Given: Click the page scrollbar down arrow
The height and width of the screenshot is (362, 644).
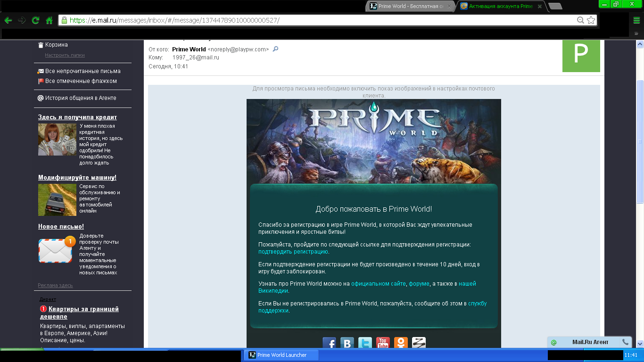Looking at the screenshot, I should (x=640, y=345).
